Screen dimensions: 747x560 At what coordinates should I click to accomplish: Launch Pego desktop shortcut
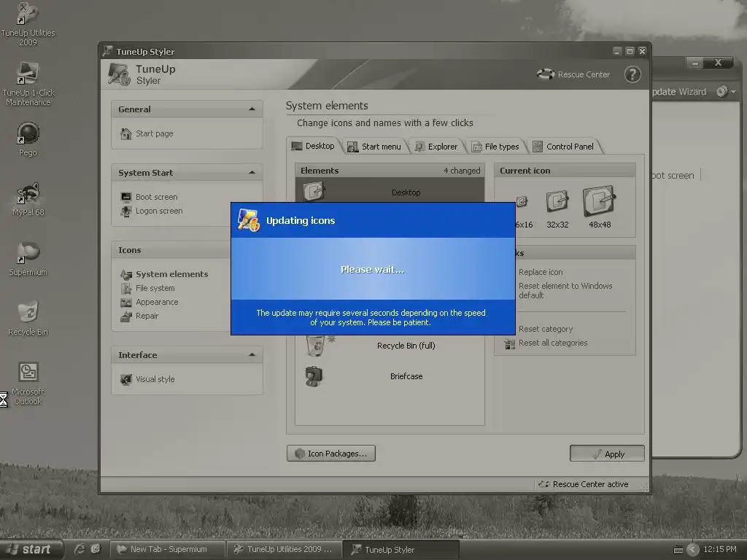click(x=28, y=139)
